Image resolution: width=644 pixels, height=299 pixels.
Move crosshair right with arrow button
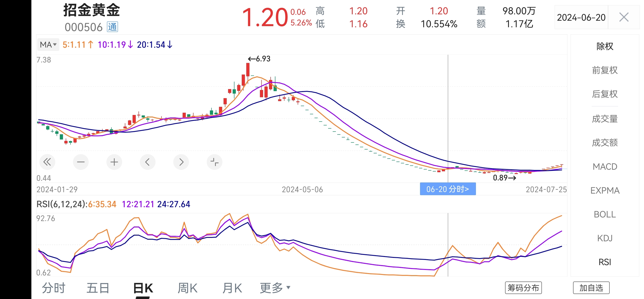(x=181, y=162)
